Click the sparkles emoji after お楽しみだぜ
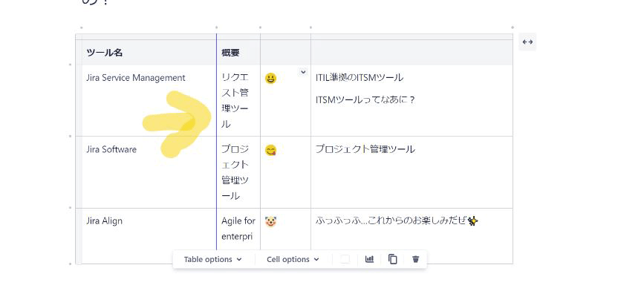Image resolution: width=644 pixels, height=291 pixels. 472,221
